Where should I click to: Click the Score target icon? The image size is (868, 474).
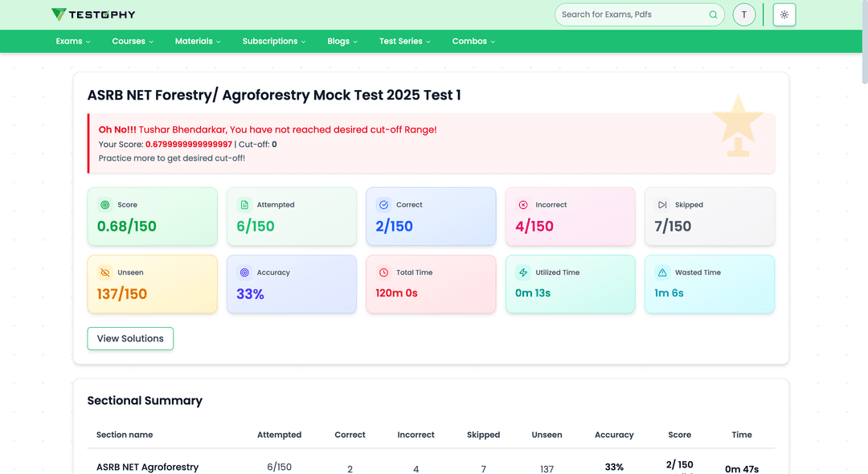[104, 205]
